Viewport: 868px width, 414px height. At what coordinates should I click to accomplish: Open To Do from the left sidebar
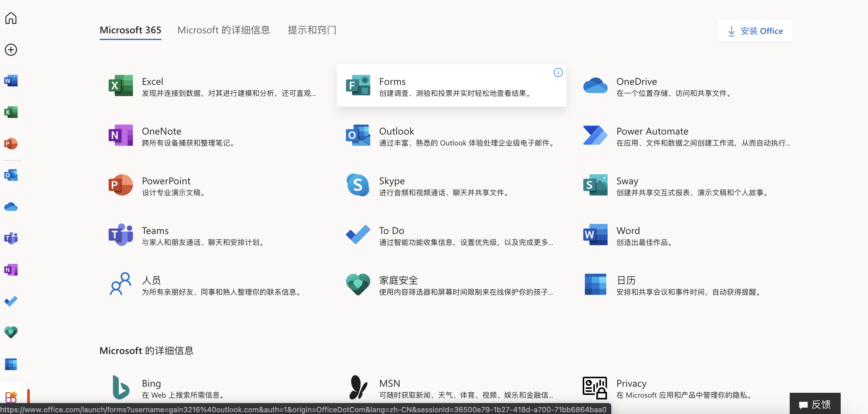pyautogui.click(x=11, y=301)
